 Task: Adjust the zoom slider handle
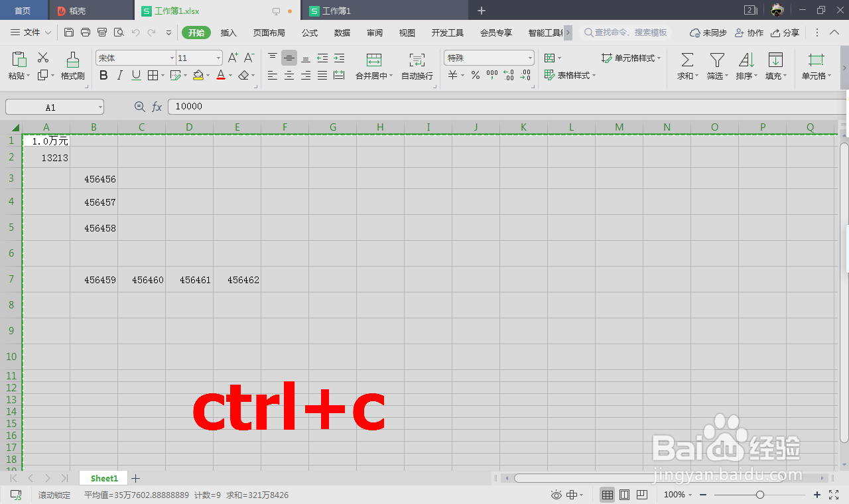760,495
